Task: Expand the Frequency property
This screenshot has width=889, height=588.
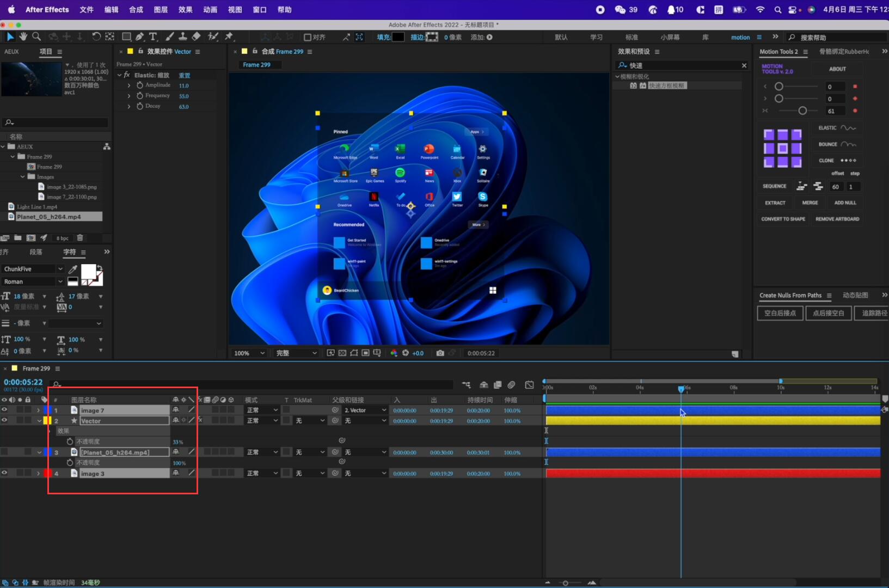Action: click(129, 96)
